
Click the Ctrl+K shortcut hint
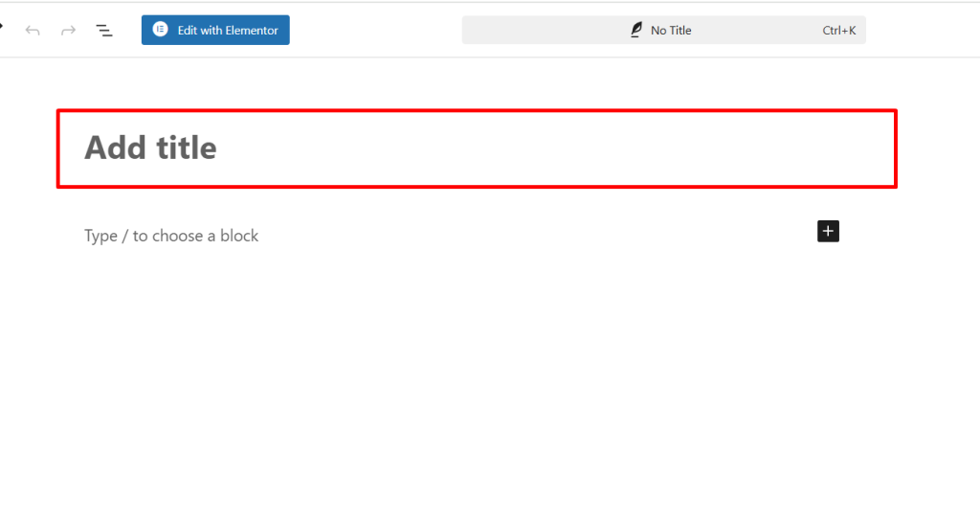point(838,31)
